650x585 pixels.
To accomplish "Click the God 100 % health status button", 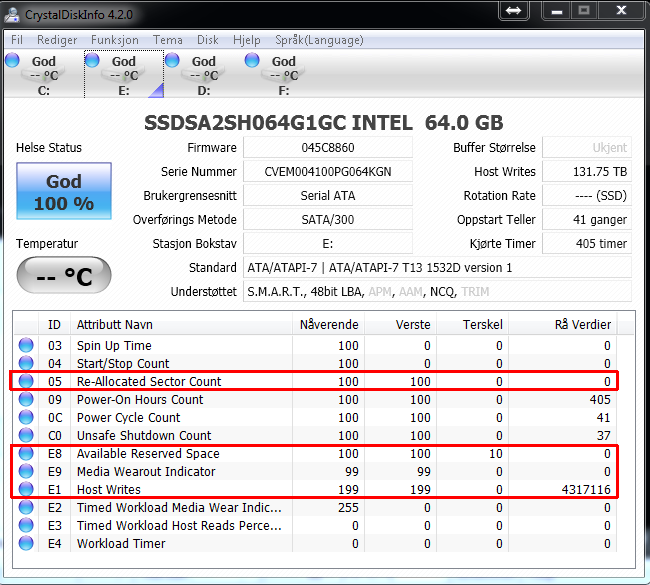I will click(x=64, y=191).
